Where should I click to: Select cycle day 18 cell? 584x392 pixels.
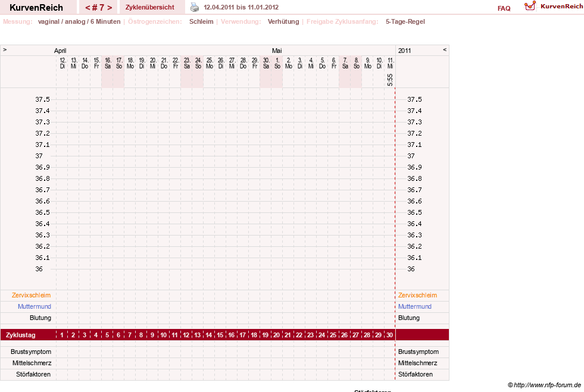point(254,335)
